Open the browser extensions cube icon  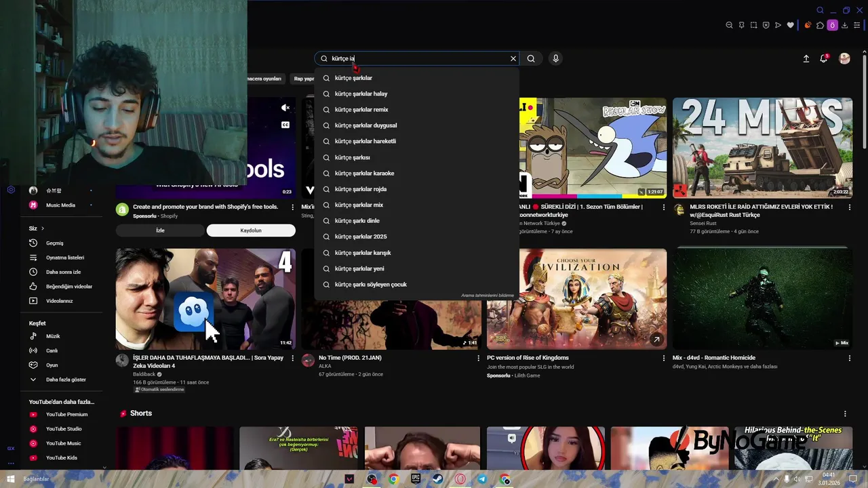click(820, 25)
